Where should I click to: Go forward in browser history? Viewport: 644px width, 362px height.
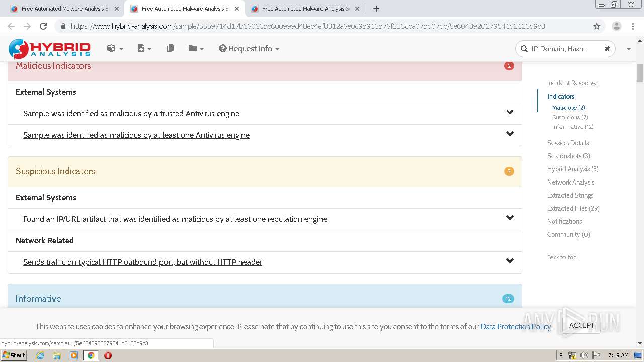[27, 26]
